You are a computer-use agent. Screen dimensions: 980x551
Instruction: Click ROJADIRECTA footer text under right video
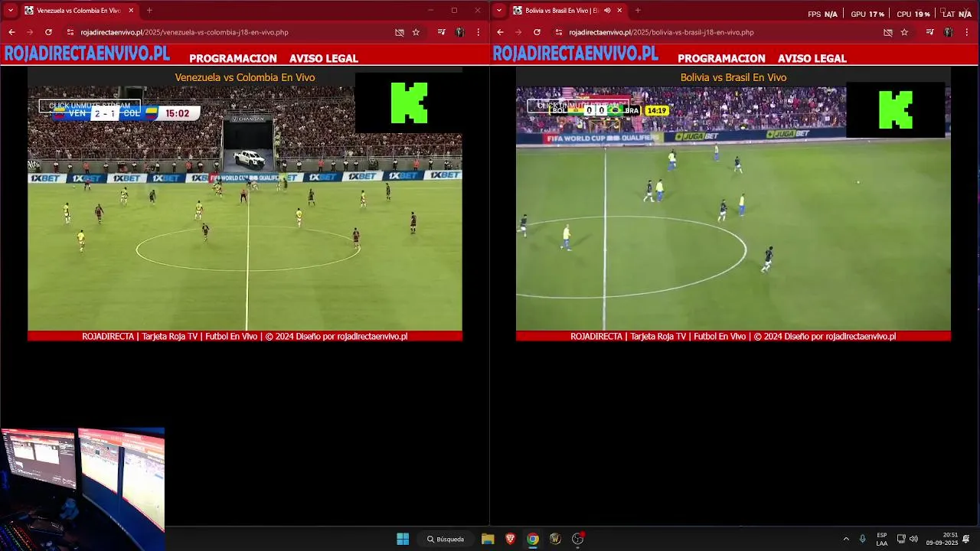tap(733, 336)
